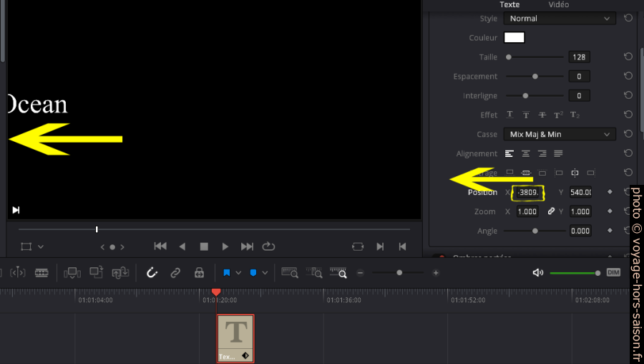This screenshot has width=644, height=364.
Task: Zoom out the timeline with minus button
Action: tap(360, 273)
